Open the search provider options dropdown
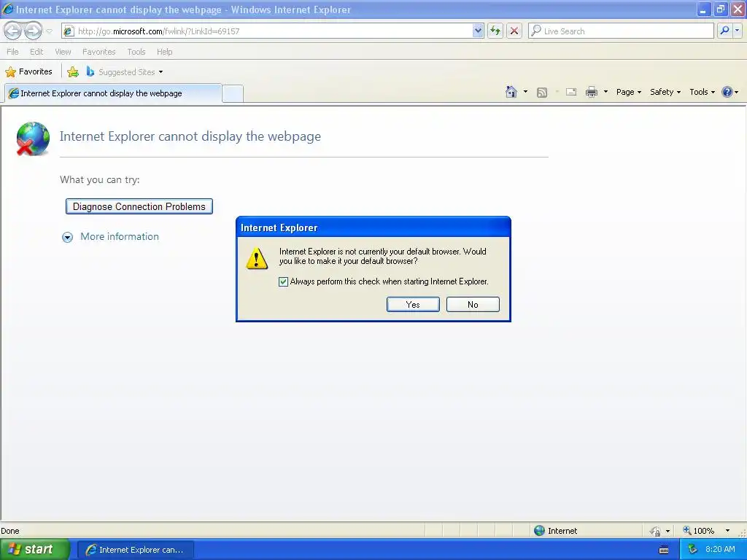This screenshot has width=747, height=560. click(738, 31)
